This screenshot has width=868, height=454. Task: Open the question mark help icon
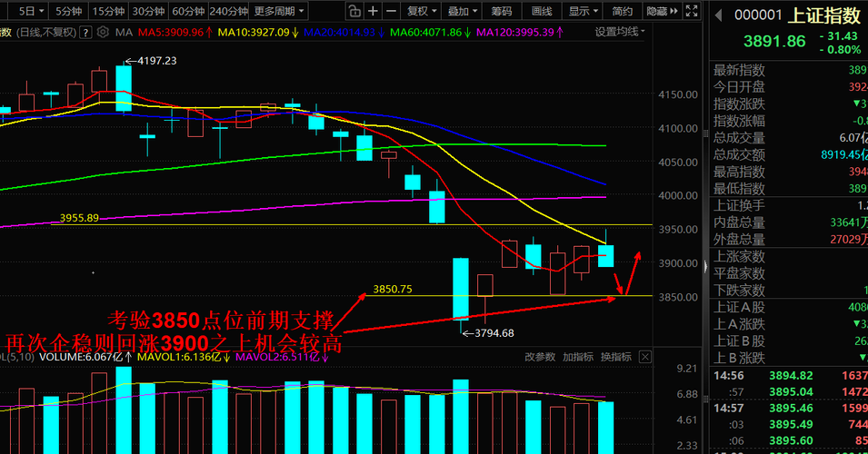85,32
